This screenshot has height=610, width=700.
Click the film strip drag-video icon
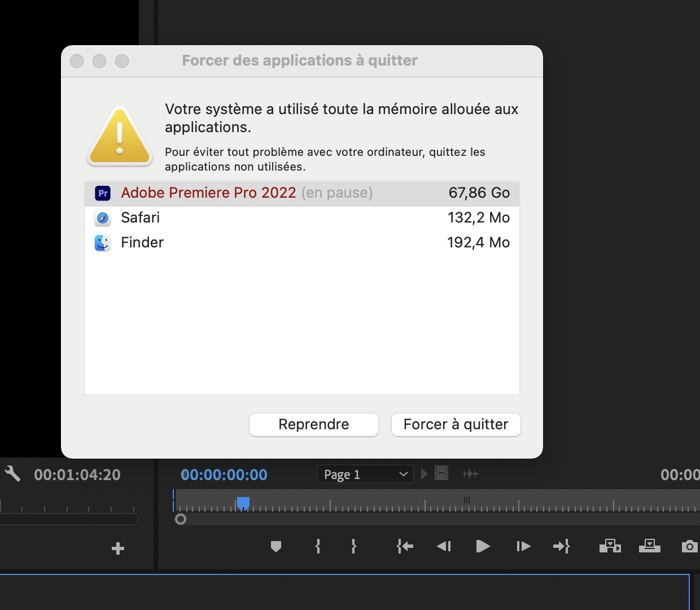click(x=441, y=473)
